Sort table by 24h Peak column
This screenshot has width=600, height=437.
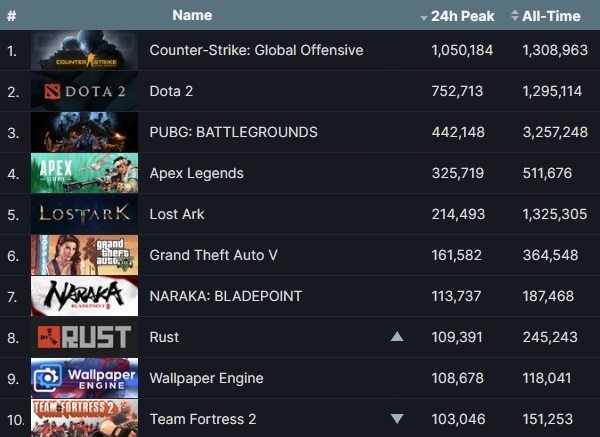point(462,15)
